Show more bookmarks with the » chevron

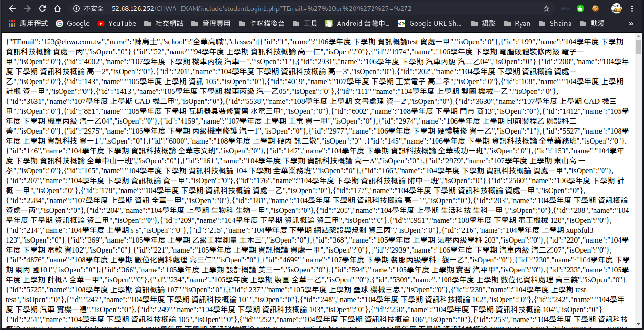coord(631,24)
